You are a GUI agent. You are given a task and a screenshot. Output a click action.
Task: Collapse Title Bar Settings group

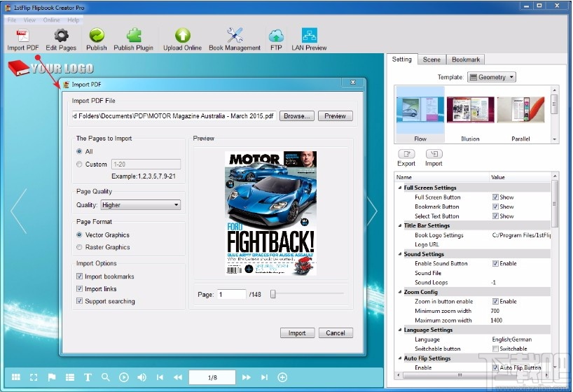pyautogui.click(x=400, y=225)
